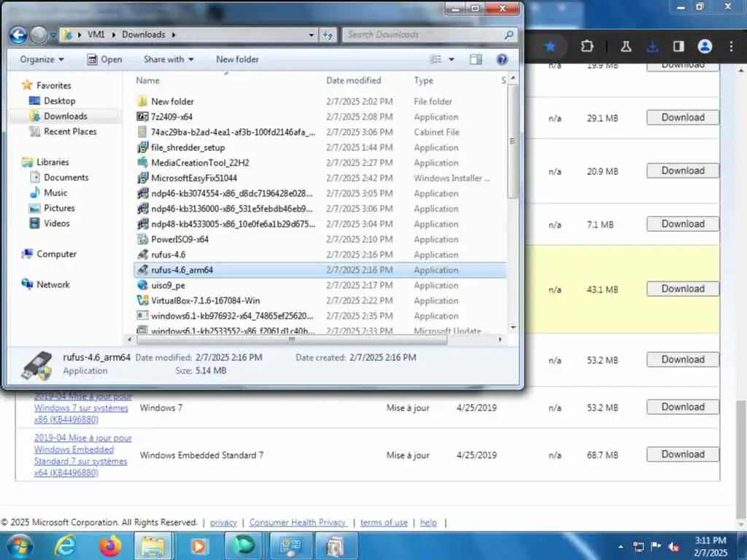Select ndp48-kb4533005-x86 file name

coord(233,224)
